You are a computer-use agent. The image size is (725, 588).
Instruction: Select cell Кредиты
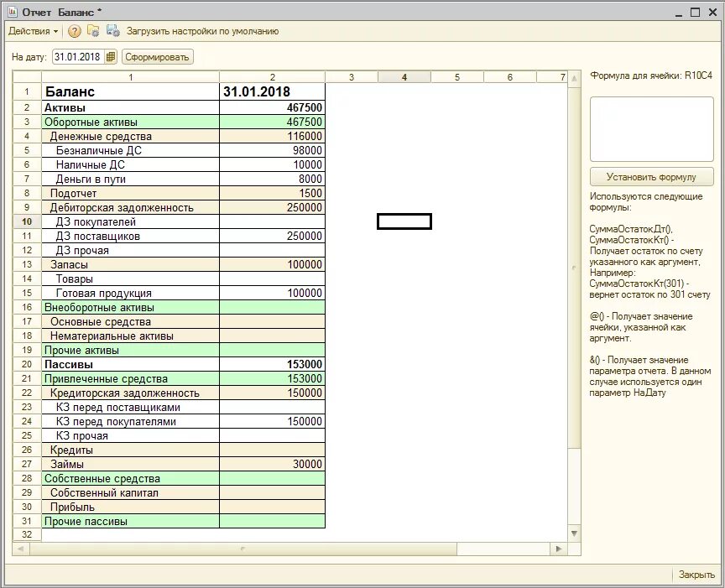130,450
